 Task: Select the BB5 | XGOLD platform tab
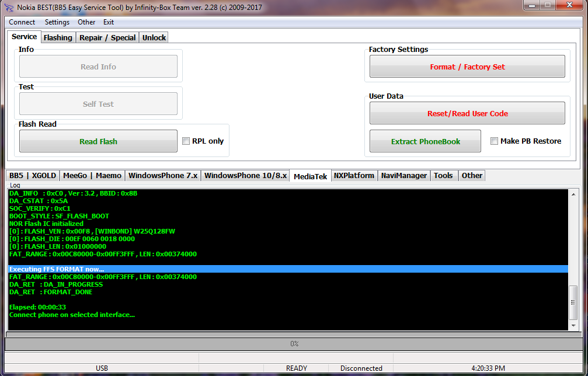pyautogui.click(x=33, y=175)
